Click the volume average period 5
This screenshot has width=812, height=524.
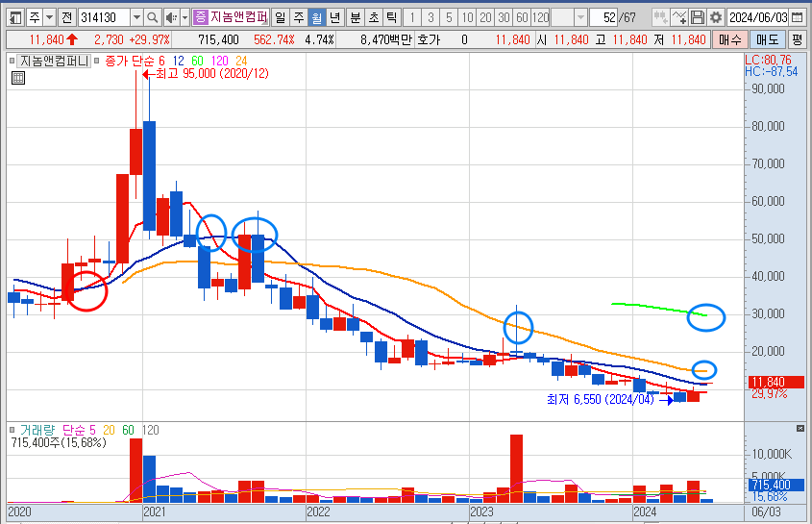92,430
